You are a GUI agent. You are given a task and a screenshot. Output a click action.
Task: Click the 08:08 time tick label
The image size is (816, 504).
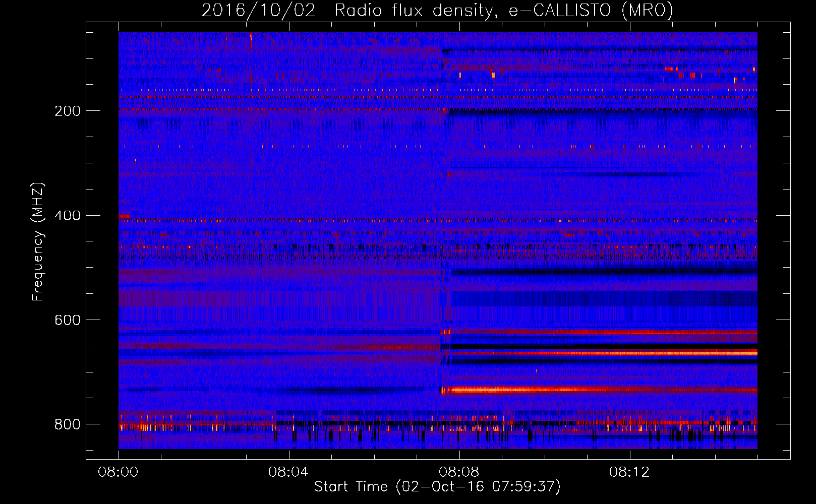pos(459,472)
